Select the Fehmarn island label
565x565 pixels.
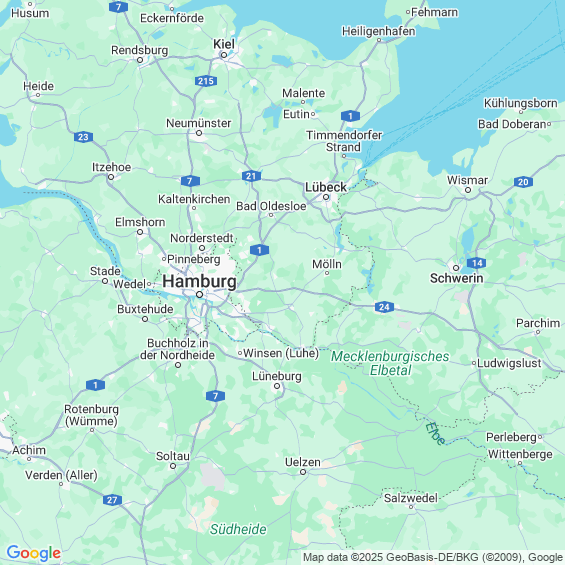click(x=435, y=12)
